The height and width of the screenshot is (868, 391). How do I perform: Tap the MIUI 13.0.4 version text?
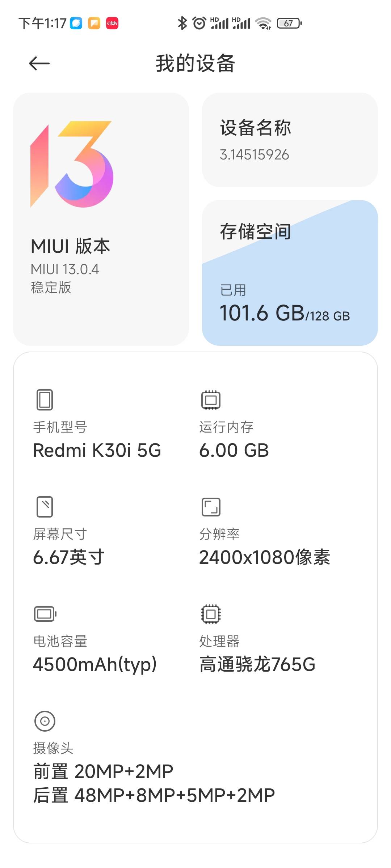[65, 269]
